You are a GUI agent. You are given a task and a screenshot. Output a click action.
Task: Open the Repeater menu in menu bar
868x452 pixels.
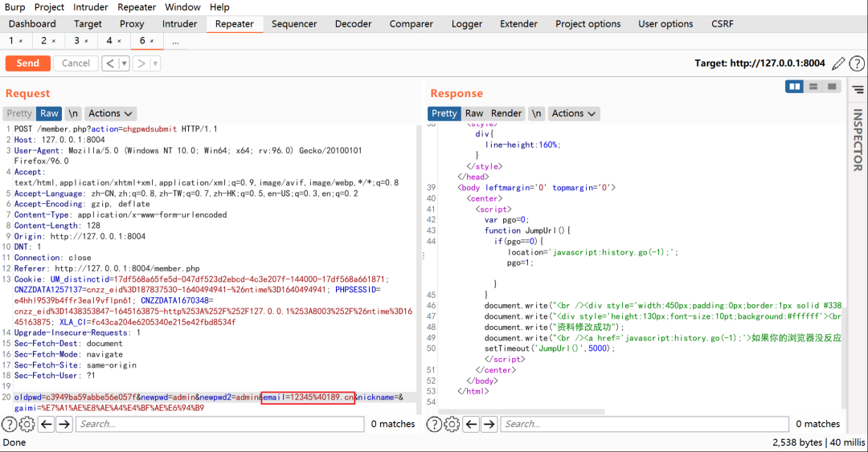137,7
